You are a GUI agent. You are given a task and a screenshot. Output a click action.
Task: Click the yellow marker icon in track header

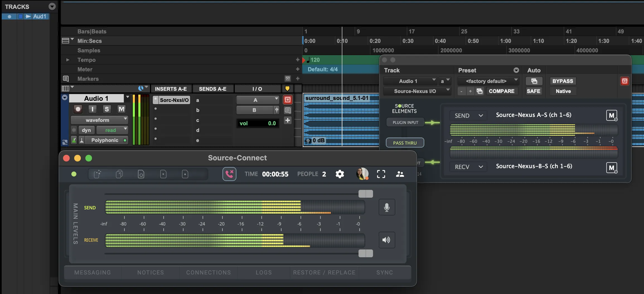pos(287,89)
